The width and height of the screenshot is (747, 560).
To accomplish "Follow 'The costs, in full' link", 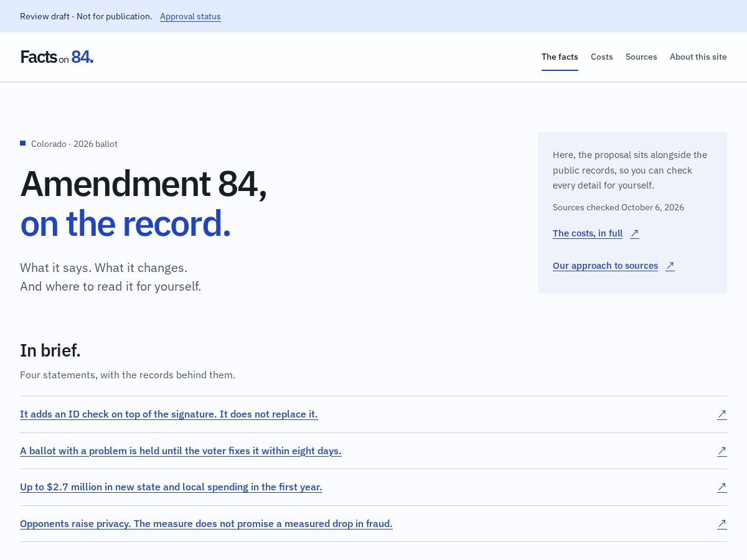I will (588, 233).
